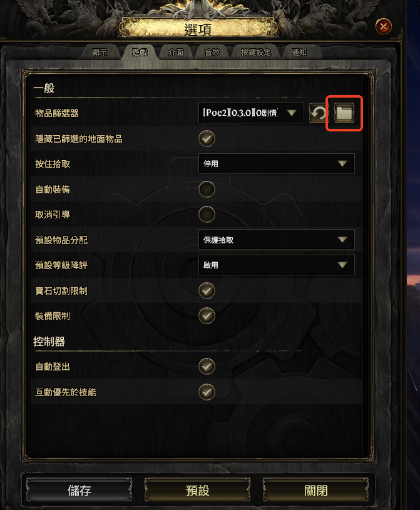Screen dimensions: 420x510
Task: Switch to the 音效 tab
Action: [x=212, y=53]
